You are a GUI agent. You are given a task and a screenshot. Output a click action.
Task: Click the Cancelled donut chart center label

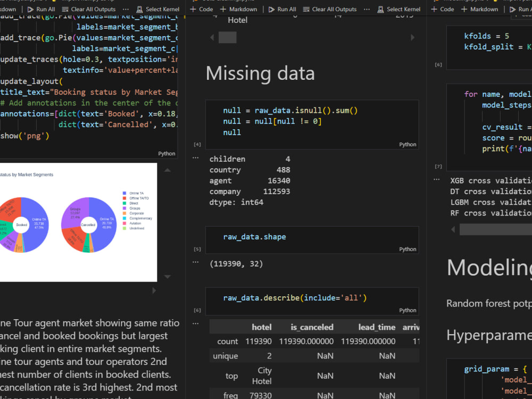88,225
